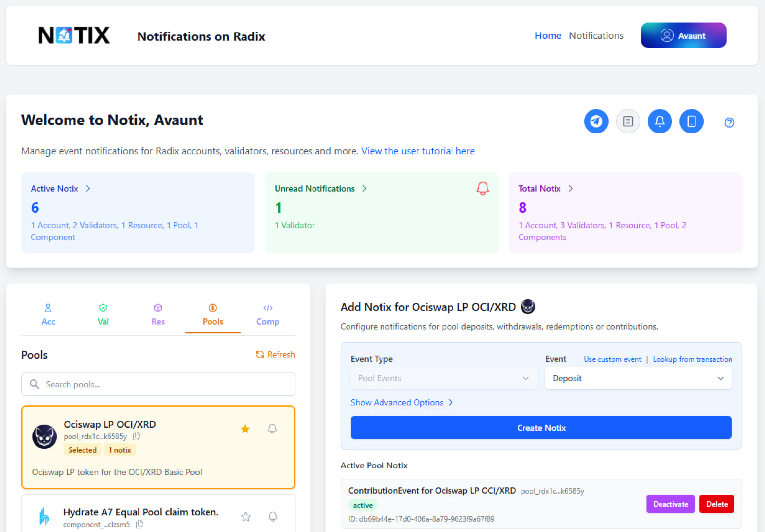
Task: Click the ID db69b44e notix identifier text
Action: click(x=421, y=519)
